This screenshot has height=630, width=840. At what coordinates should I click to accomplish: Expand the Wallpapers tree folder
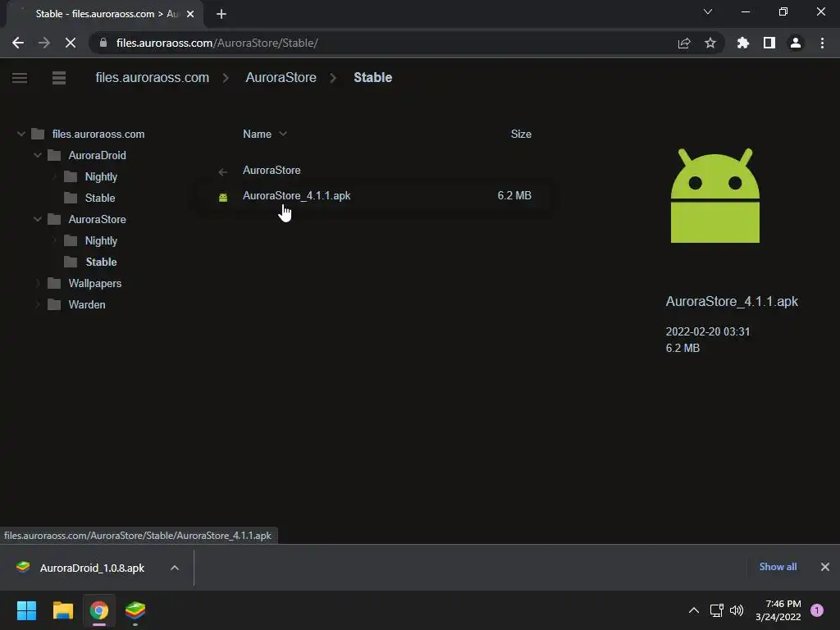38,283
